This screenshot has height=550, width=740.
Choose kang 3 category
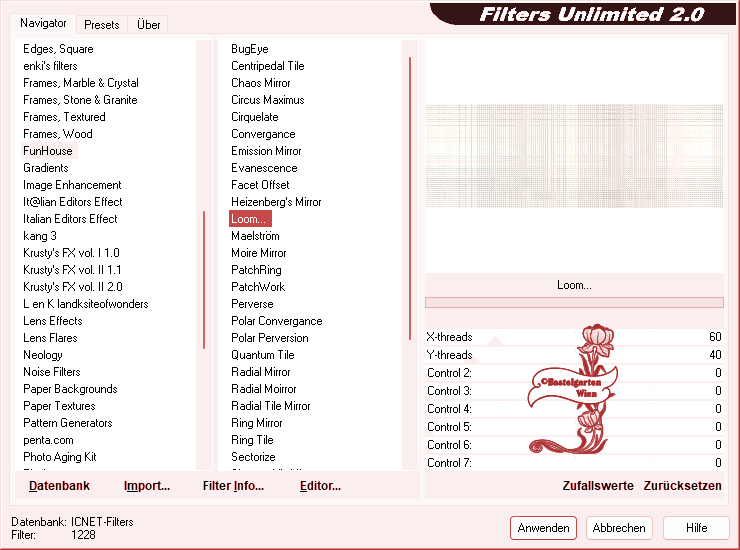[x=40, y=236]
